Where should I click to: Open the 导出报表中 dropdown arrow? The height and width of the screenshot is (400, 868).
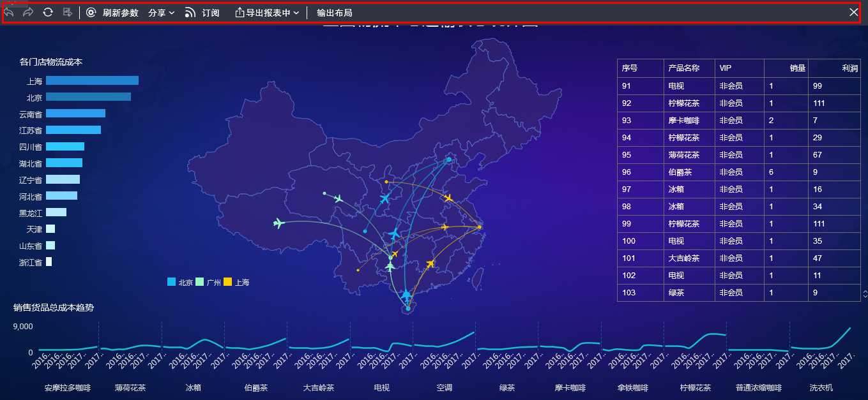296,13
